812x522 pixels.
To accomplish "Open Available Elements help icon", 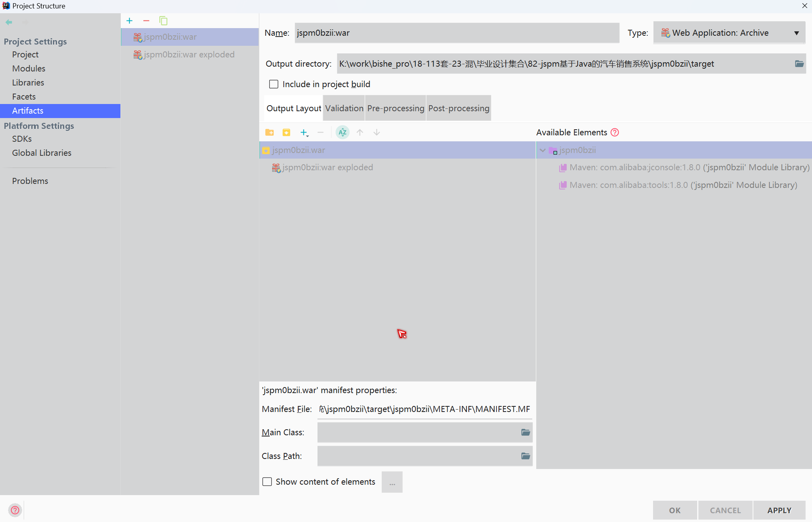I will tap(615, 133).
